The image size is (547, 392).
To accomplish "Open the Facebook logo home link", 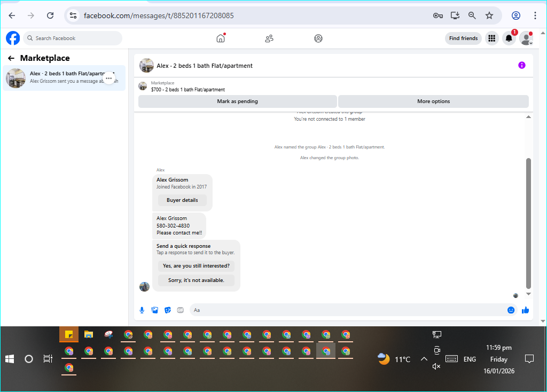I will click(x=13, y=38).
